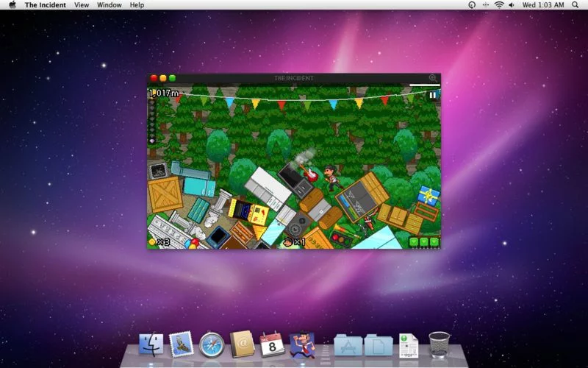Viewport: 588px width, 368px height.
Task: Open the Help menu
Action: 137,5
